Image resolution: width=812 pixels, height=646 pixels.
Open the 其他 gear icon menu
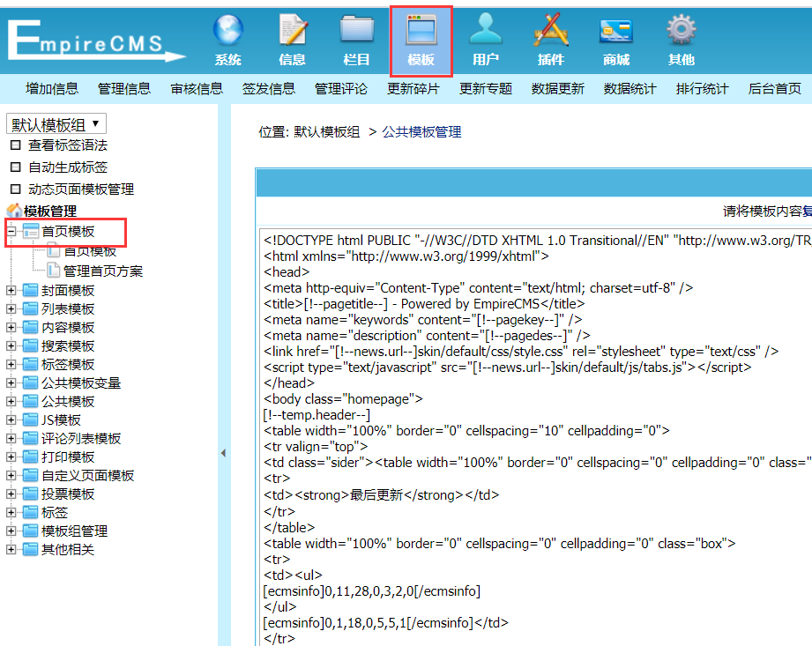[x=681, y=41]
